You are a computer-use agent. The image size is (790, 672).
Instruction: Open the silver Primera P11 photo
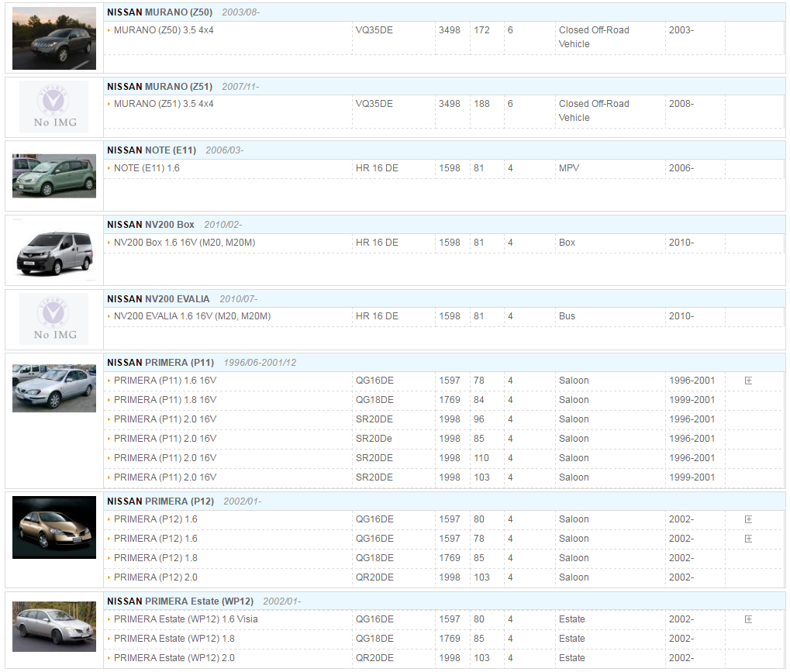point(54,388)
